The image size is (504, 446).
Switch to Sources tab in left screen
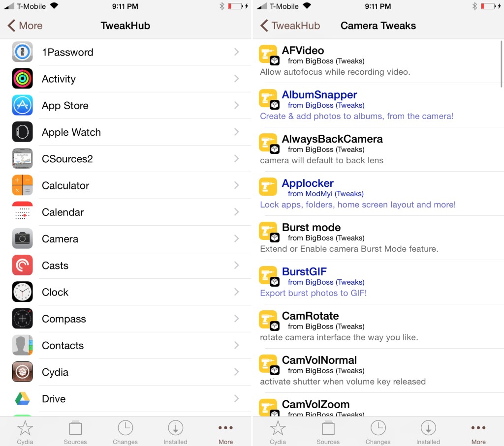75,432
